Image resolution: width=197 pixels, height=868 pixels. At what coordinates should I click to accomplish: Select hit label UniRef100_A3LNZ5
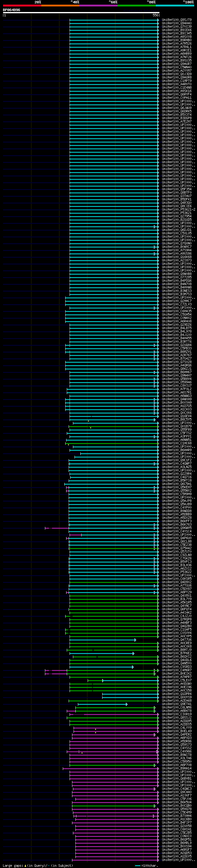pyautogui.click(x=177, y=467)
